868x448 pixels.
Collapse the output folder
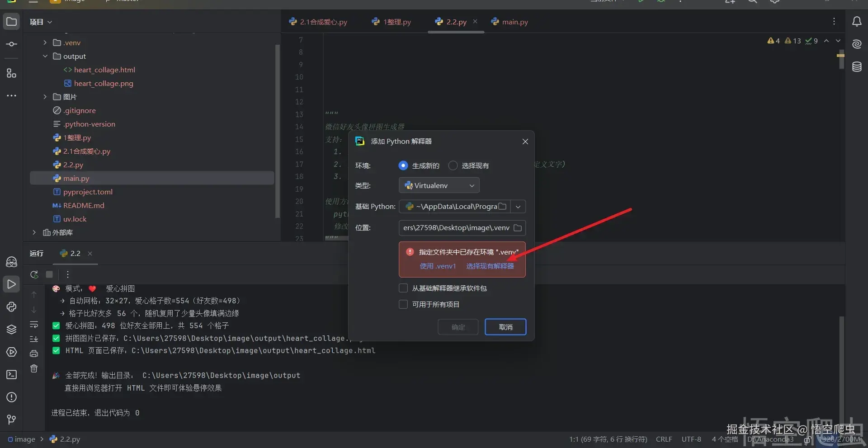[x=45, y=56]
